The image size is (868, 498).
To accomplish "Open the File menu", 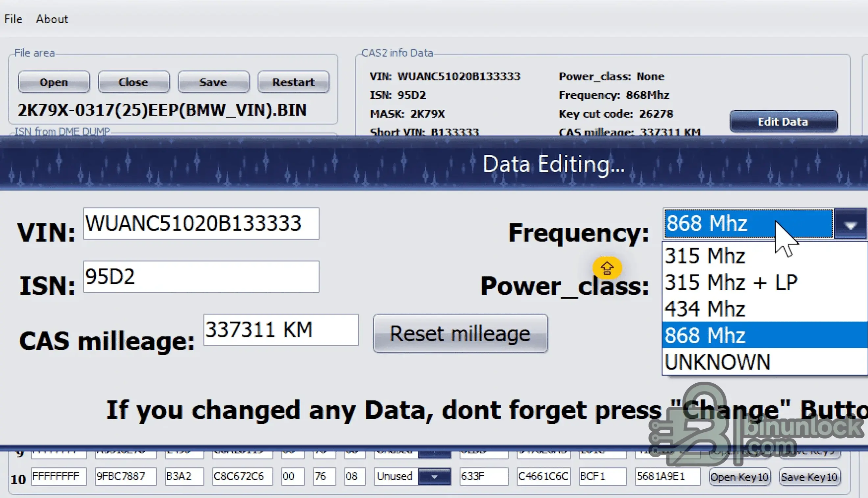I will (13, 19).
